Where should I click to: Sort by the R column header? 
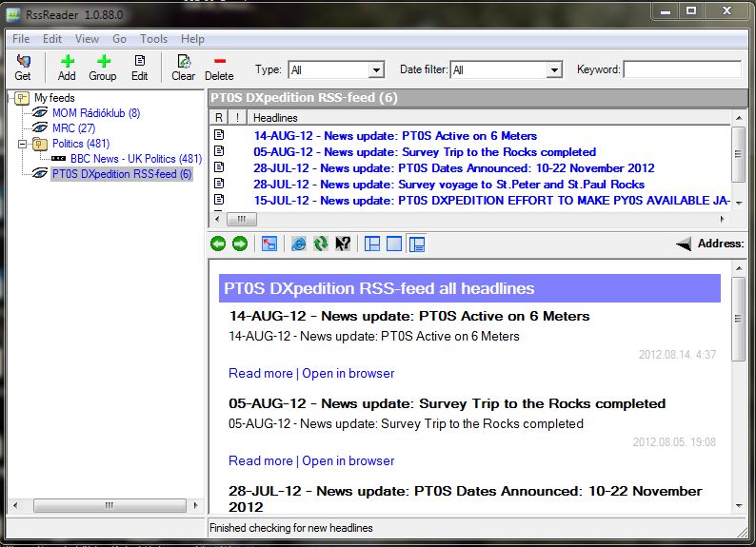tap(219, 118)
